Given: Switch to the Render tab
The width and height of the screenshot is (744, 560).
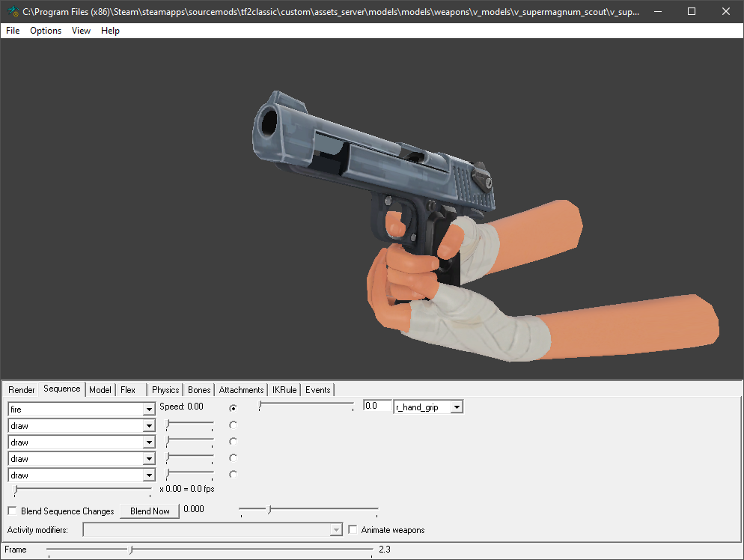Looking at the screenshot, I should point(22,389).
